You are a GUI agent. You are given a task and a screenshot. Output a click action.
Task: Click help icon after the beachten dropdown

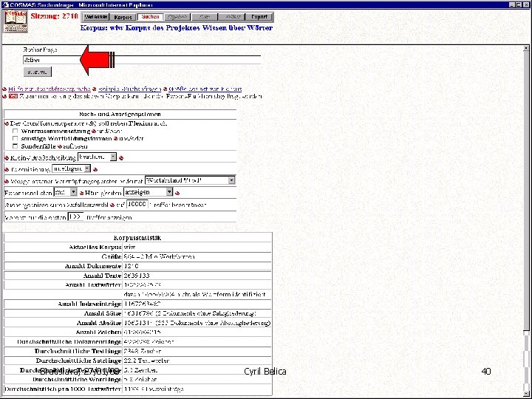(121, 158)
